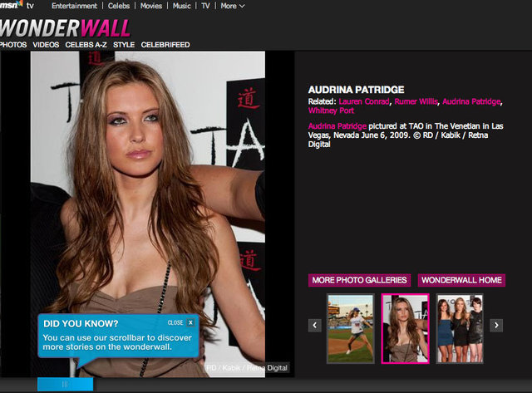Click the AUDRINA PATRIDGE heading text
The image size is (532, 393).
[356, 90]
